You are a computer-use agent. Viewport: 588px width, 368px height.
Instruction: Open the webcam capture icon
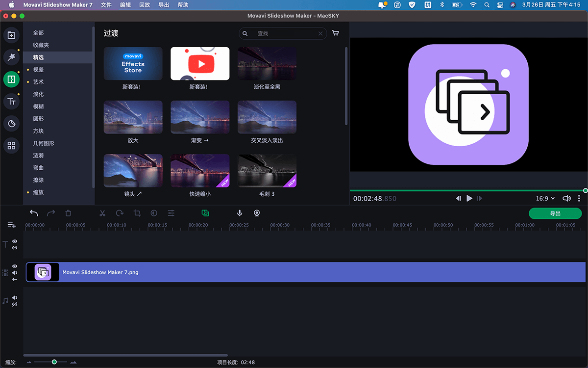[x=257, y=213]
